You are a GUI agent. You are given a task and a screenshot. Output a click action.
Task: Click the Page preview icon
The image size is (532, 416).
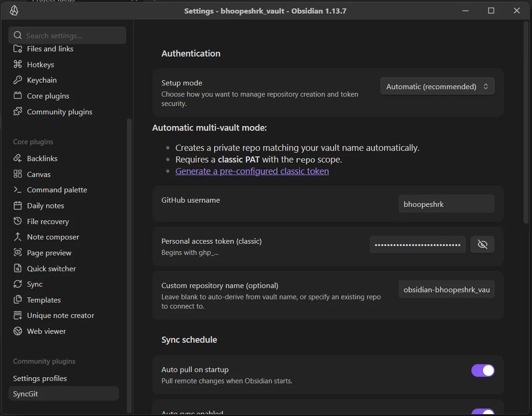coord(18,253)
